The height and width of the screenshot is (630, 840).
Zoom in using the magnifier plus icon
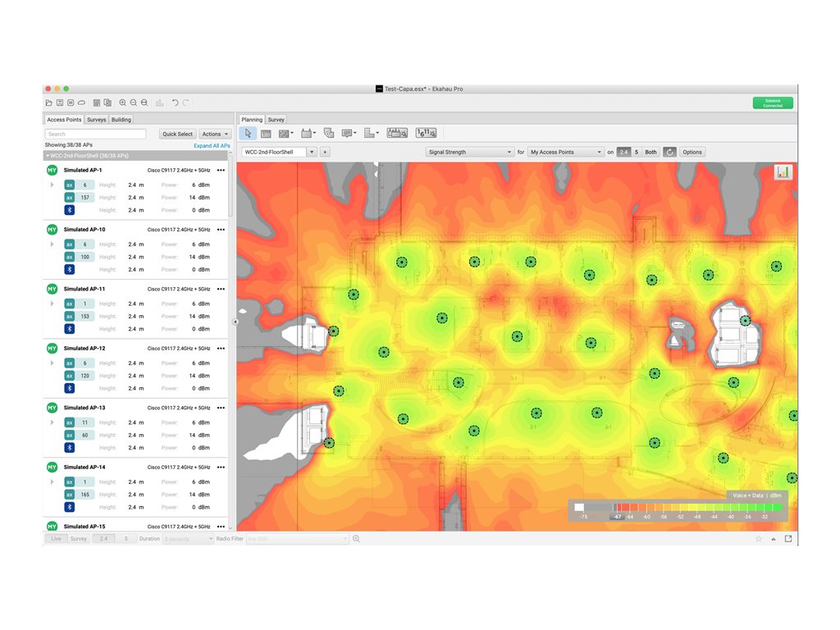point(123,103)
